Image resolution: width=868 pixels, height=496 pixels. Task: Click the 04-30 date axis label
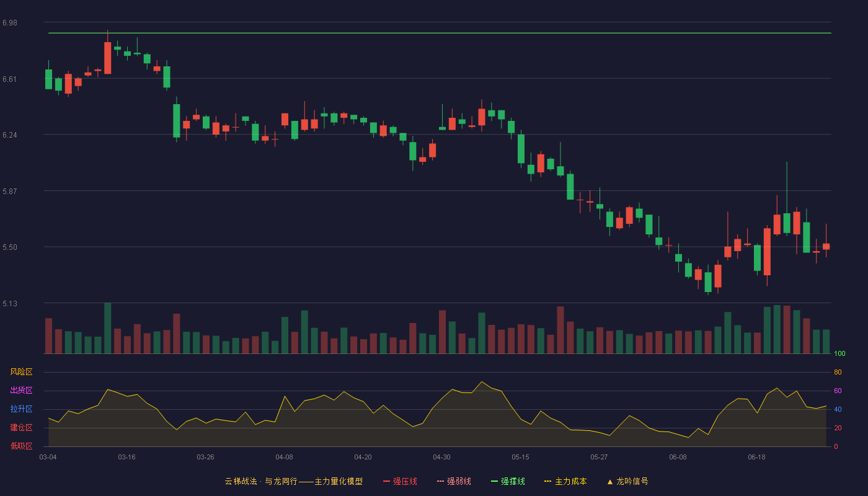pyautogui.click(x=441, y=457)
